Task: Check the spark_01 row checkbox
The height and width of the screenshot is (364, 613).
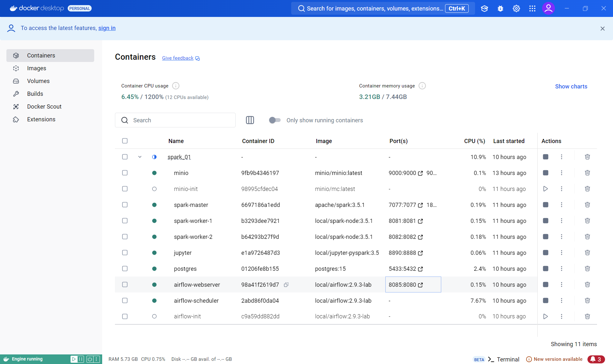Action: tap(125, 157)
